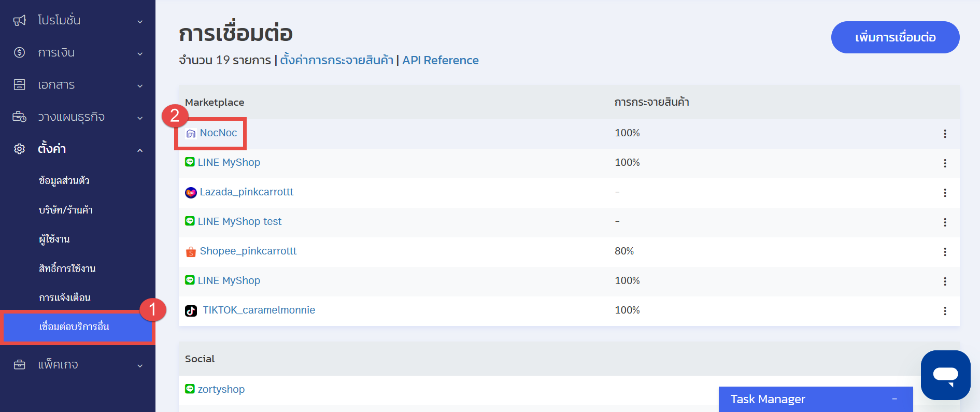The height and width of the screenshot is (412, 980).
Task: Click the 80% value for Shopee_pinkcarrottt
Action: pos(624,251)
